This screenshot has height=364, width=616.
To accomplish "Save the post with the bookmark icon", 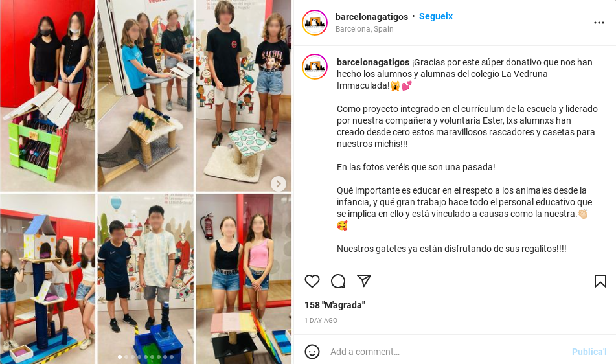I will 600,281.
